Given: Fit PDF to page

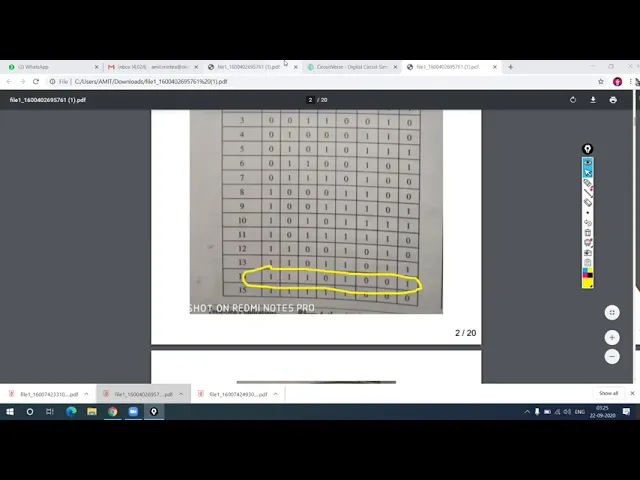Looking at the screenshot, I should [x=612, y=313].
